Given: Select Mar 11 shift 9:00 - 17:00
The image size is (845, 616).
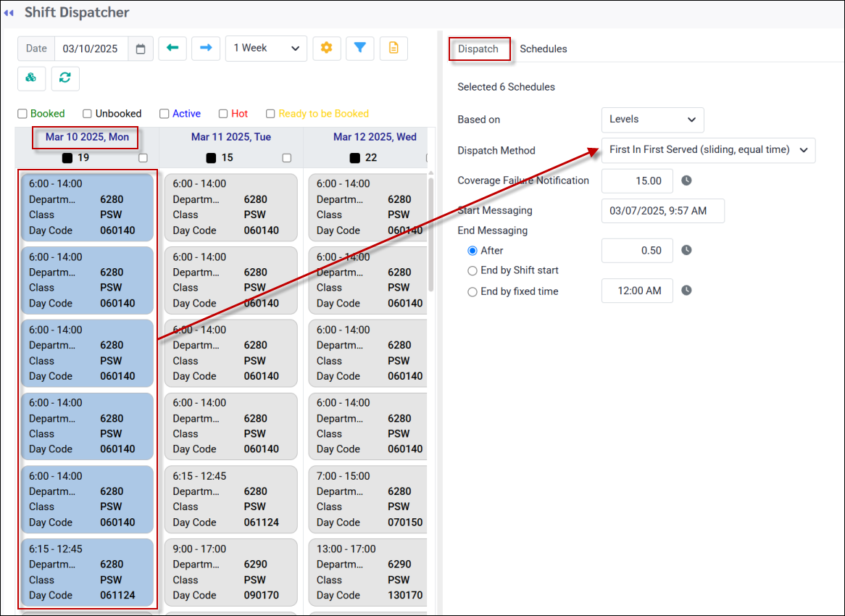Looking at the screenshot, I should point(231,573).
